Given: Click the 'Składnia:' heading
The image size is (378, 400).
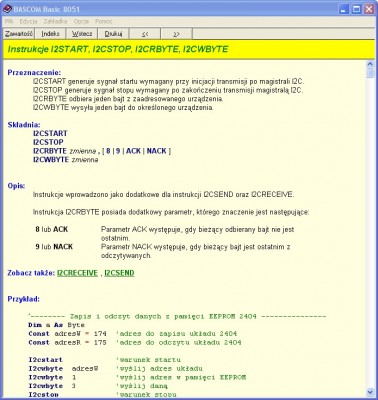Looking at the screenshot, I should (24, 125).
